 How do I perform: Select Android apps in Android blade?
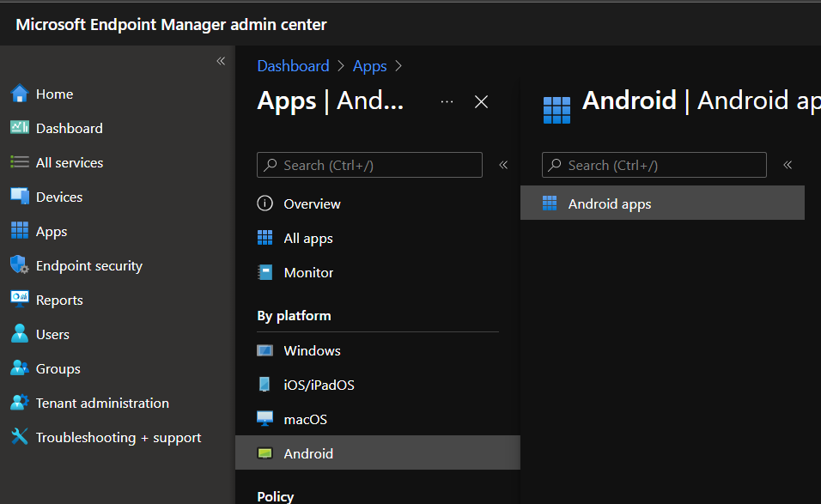[x=610, y=203]
